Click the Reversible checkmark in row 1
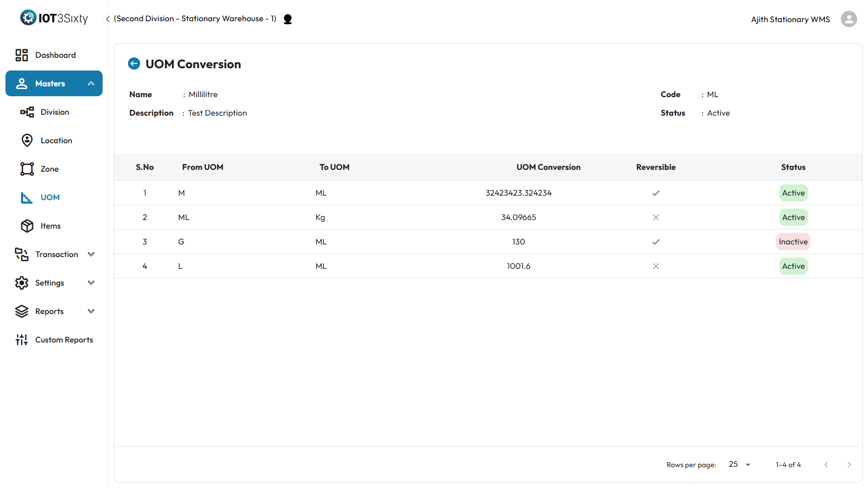 pos(656,193)
